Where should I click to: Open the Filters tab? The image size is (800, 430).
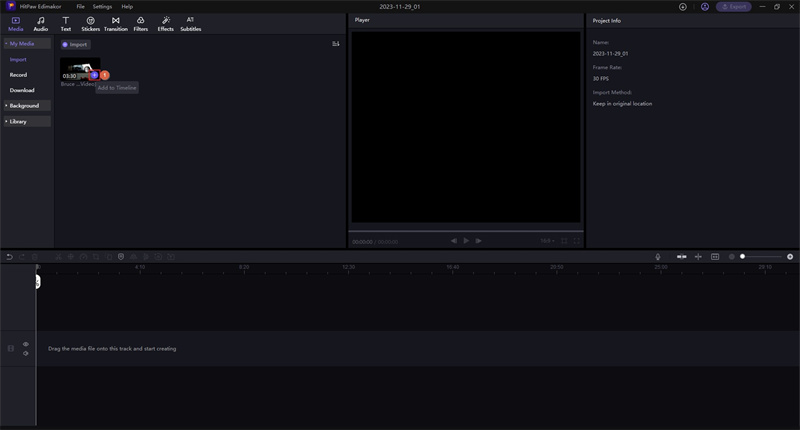click(x=141, y=24)
